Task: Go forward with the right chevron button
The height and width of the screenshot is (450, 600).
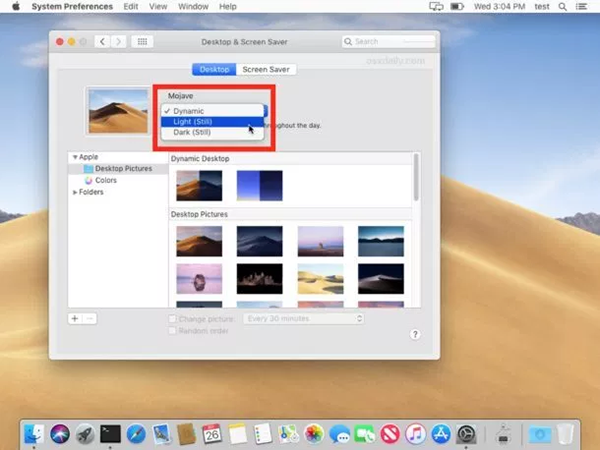Action: 119,41
